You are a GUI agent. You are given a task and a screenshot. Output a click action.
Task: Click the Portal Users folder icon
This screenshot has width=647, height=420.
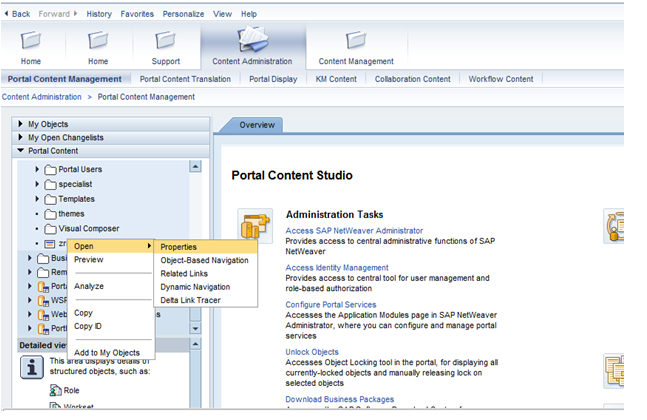point(50,170)
